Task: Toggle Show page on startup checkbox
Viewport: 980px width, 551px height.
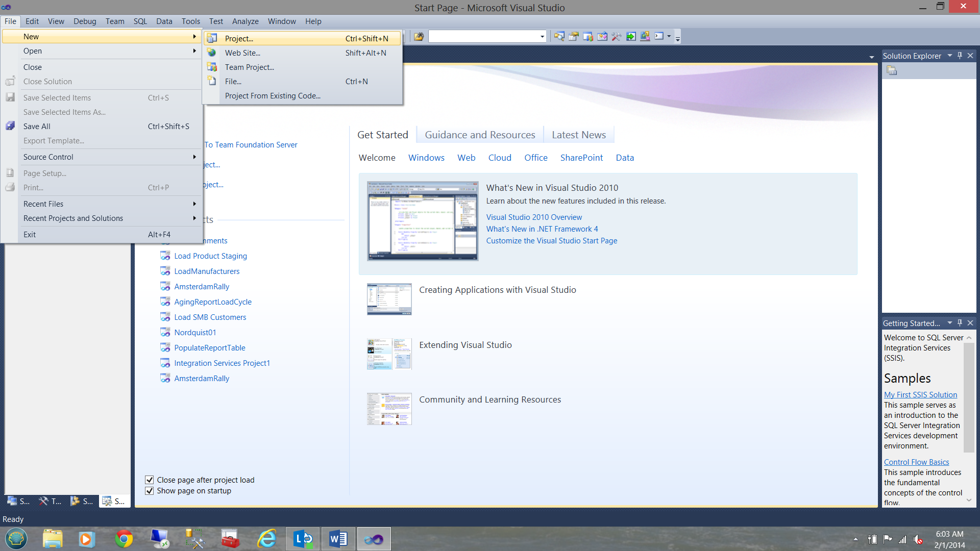Action: [x=150, y=491]
